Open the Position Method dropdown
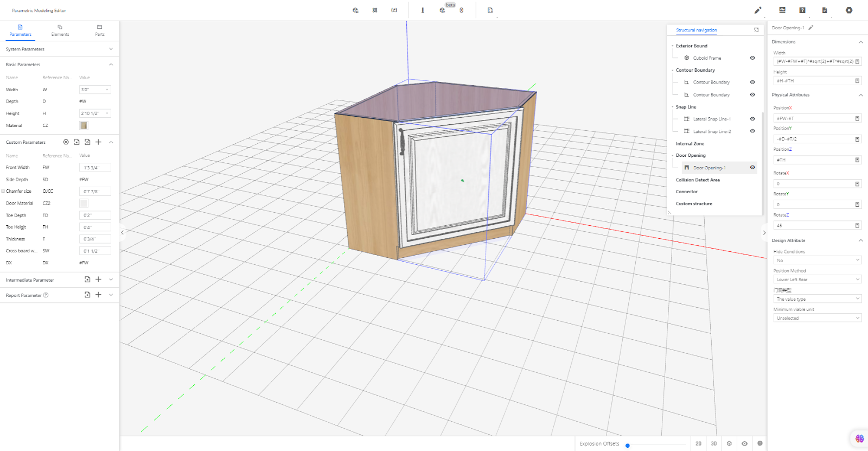This screenshot has width=868, height=451. [x=818, y=280]
